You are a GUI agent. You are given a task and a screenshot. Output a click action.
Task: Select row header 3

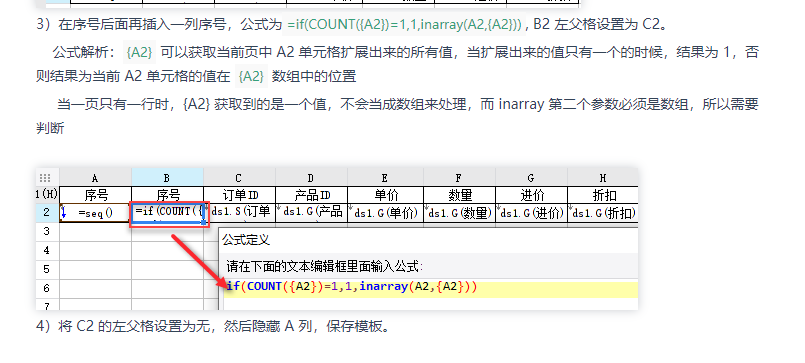tap(47, 232)
